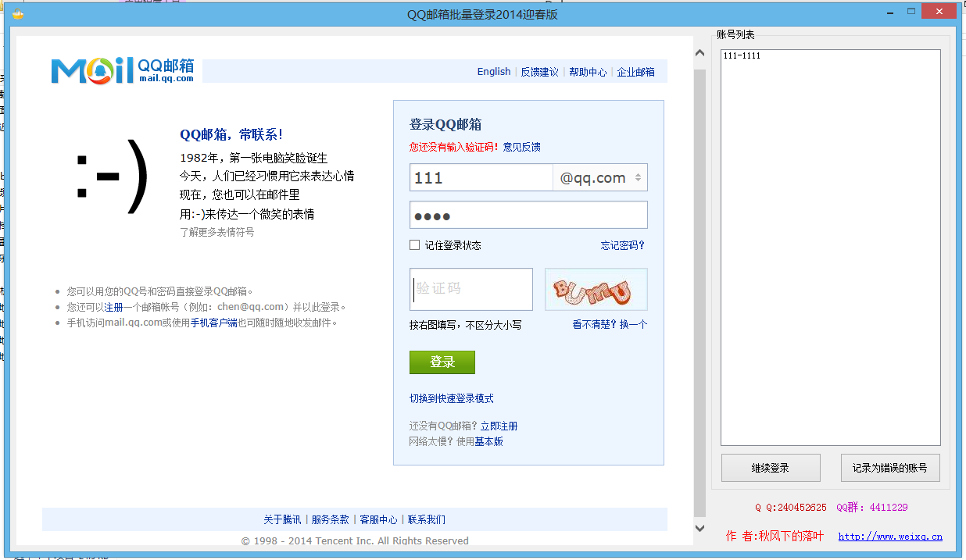This screenshot has height=560, width=966.
Task: Open the @qq.com domain dropdown
Action: 600,178
